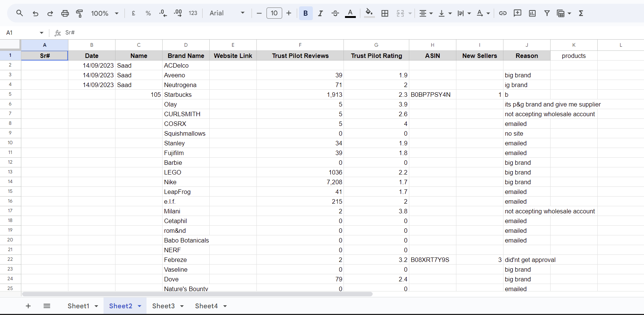Open the zoom 100% dropdown
The width and height of the screenshot is (644, 315).
(x=105, y=13)
